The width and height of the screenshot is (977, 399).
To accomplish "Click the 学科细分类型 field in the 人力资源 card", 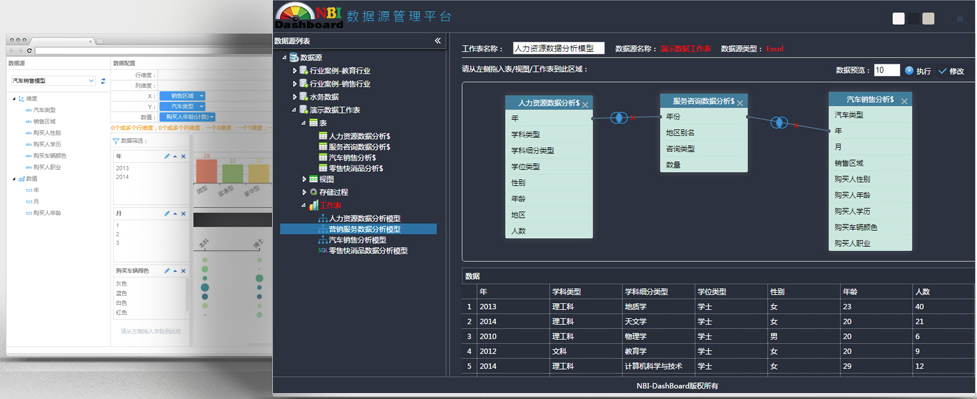I will coord(548,150).
